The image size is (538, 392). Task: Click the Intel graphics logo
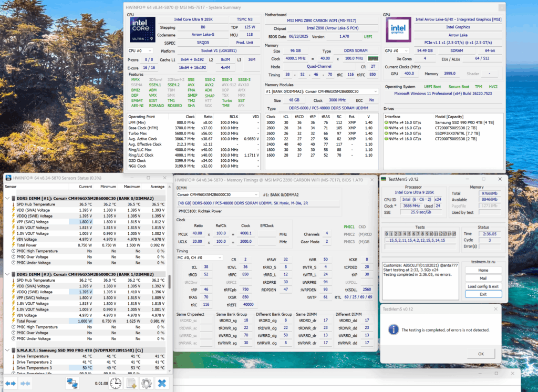(398, 29)
